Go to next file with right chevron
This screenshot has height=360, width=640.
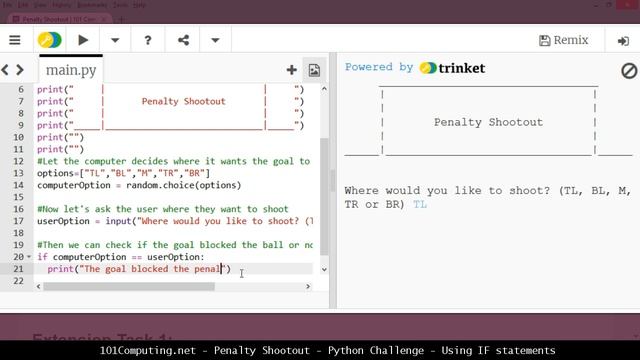click(20, 70)
